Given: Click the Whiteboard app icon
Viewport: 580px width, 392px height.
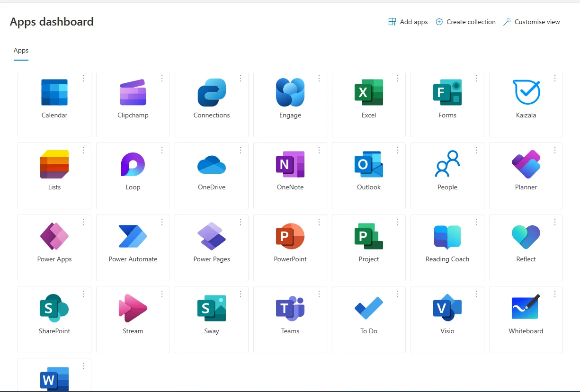Looking at the screenshot, I should coord(526,307).
